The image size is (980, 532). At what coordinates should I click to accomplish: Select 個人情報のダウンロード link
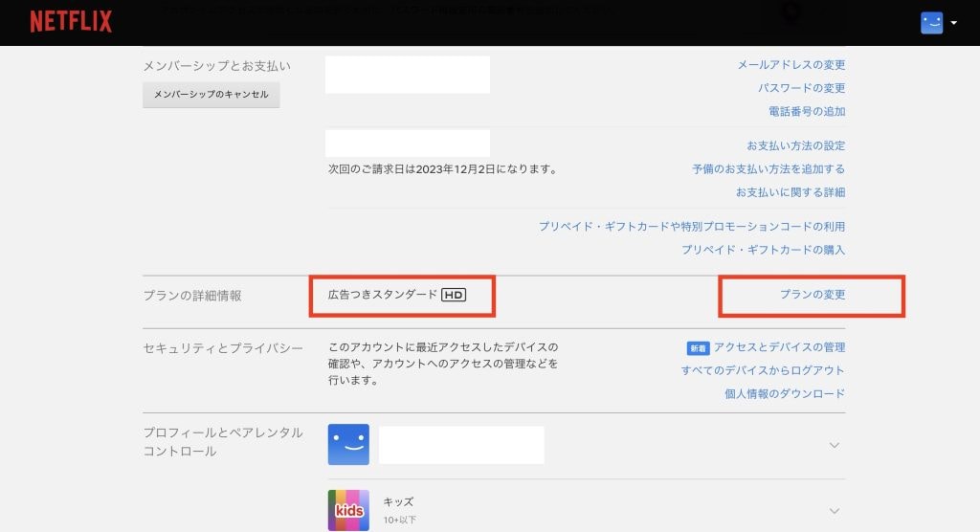point(785,393)
